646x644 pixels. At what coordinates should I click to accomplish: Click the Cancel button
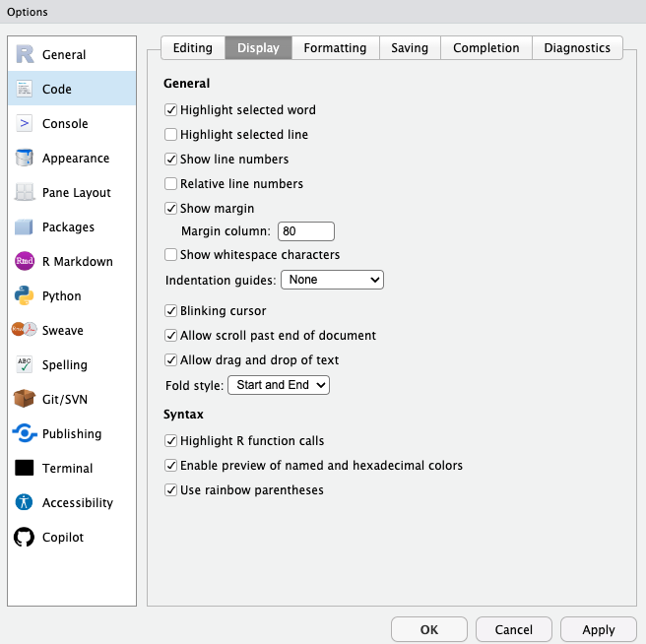pyautogui.click(x=514, y=629)
